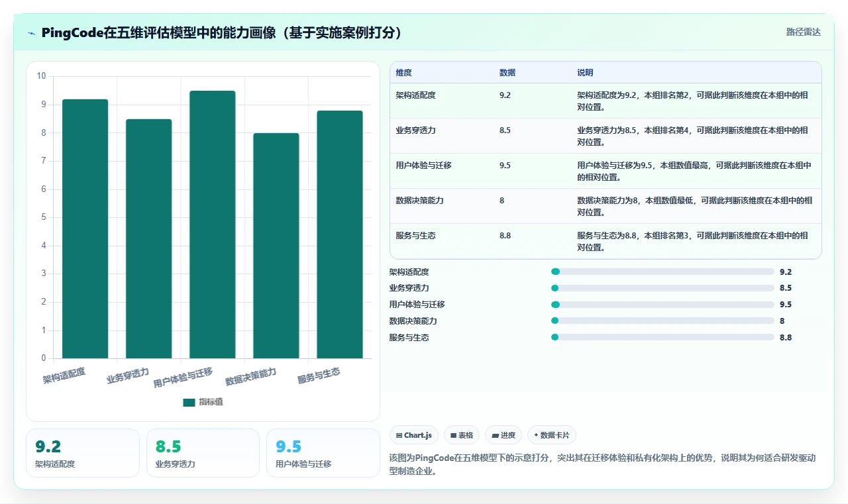The image size is (848, 504).
Task: Click the 业务穿透力 bar in chart
Action: click(148, 239)
